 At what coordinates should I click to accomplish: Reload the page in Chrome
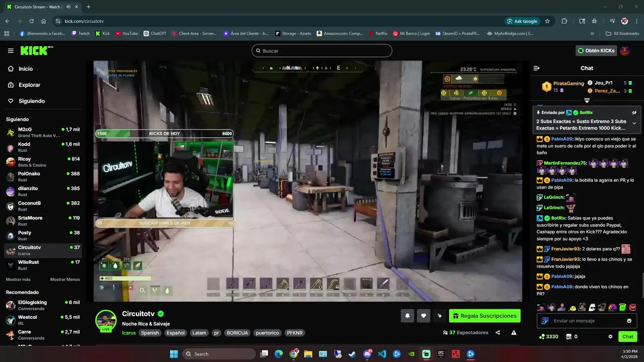coord(31,21)
